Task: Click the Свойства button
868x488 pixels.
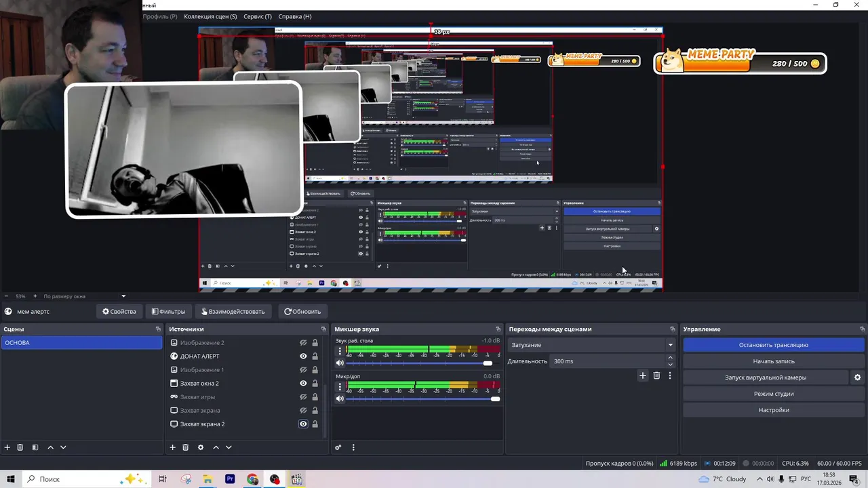Action: click(x=119, y=312)
